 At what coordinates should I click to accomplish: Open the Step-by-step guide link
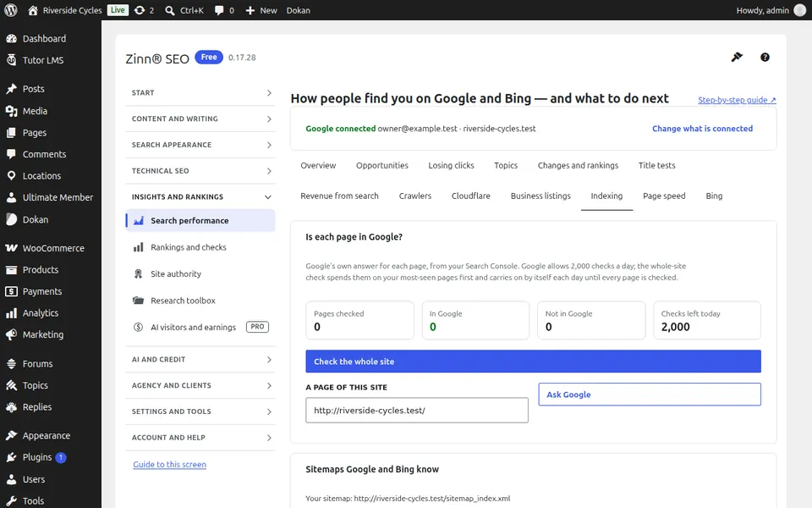[x=737, y=100]
